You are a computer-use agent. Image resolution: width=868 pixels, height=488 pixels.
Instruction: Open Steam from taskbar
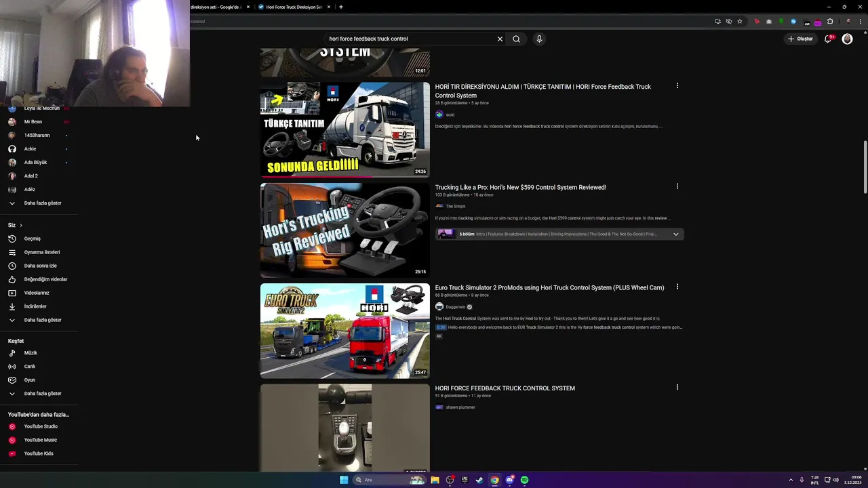click(x=479, y=480)
